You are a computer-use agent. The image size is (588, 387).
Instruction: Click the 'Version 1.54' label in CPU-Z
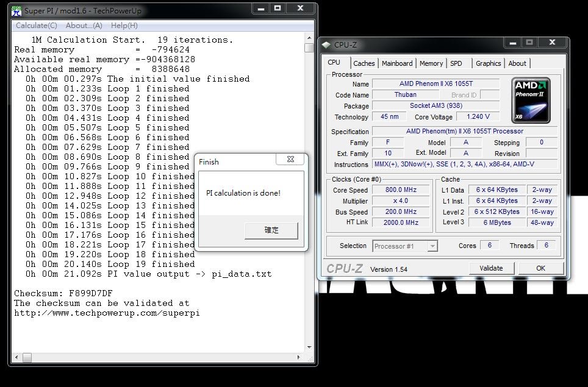389,269
